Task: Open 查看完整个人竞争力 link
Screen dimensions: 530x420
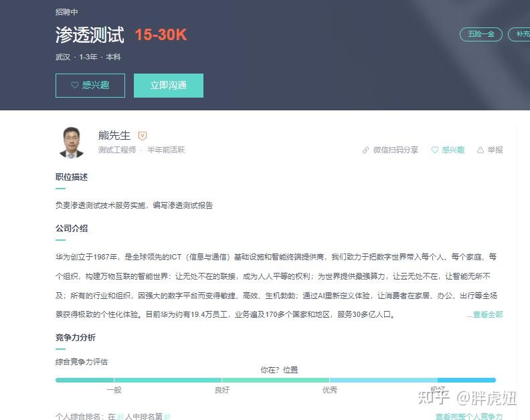Action: 469,417
